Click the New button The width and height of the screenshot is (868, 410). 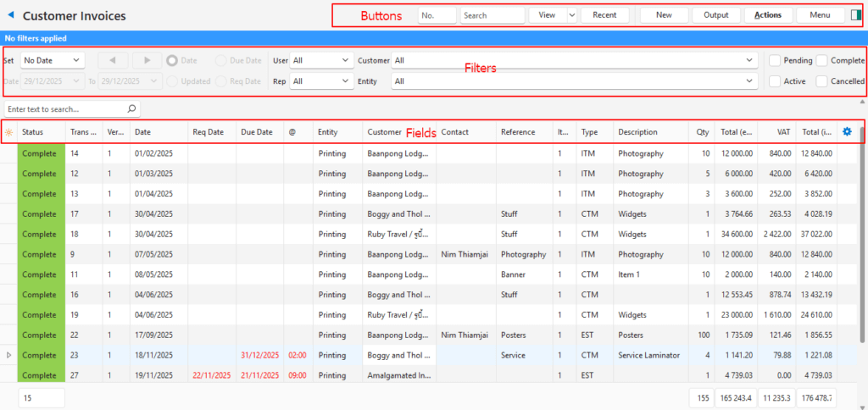[x=664, y=15]
